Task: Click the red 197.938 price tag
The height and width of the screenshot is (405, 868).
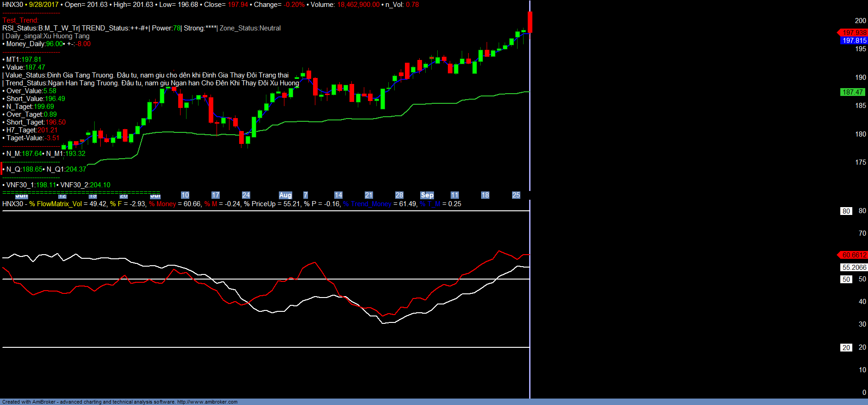Action: coord(854,33)
